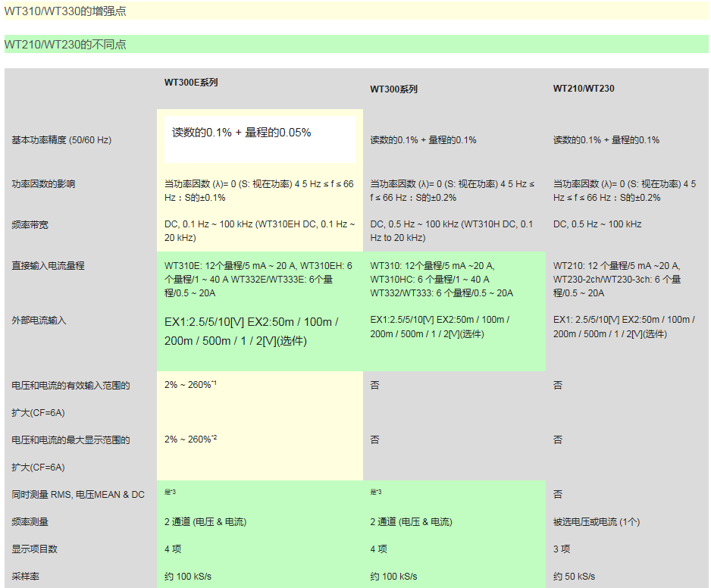
Task: Click row label '电压和电流的最大显示范围的'
Action: [70, 440]
